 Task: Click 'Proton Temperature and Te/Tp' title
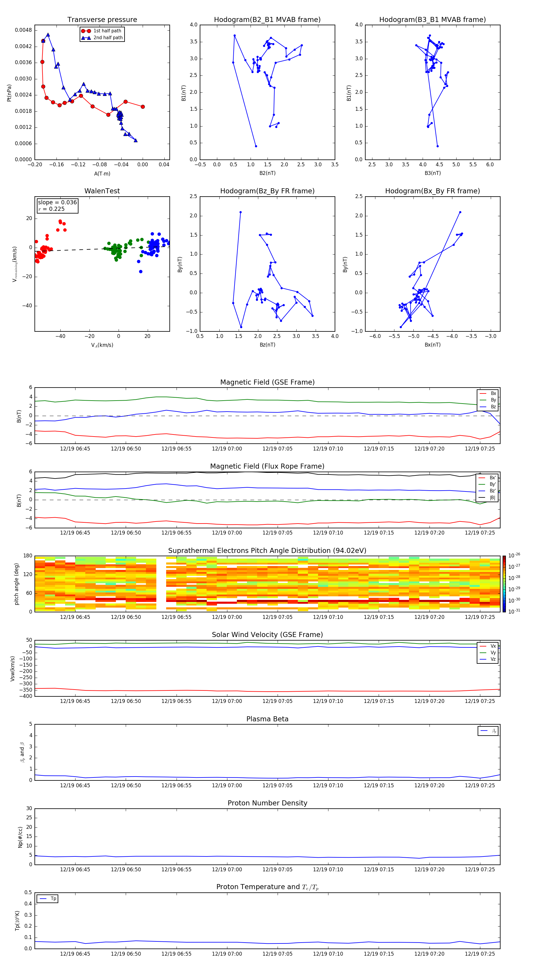pos(267,887)
